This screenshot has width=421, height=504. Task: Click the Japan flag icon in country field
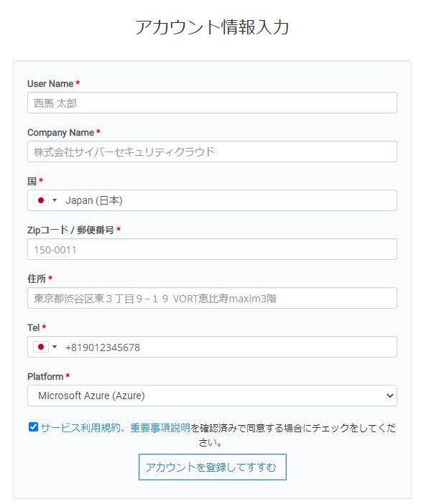coord(41,200)
